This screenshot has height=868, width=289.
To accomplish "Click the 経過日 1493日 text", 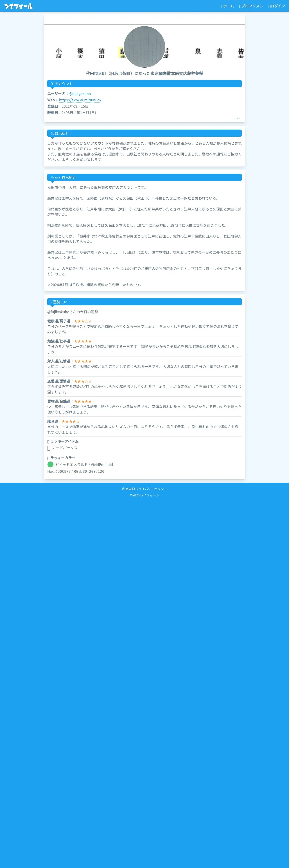I will (x=72, y=112).
